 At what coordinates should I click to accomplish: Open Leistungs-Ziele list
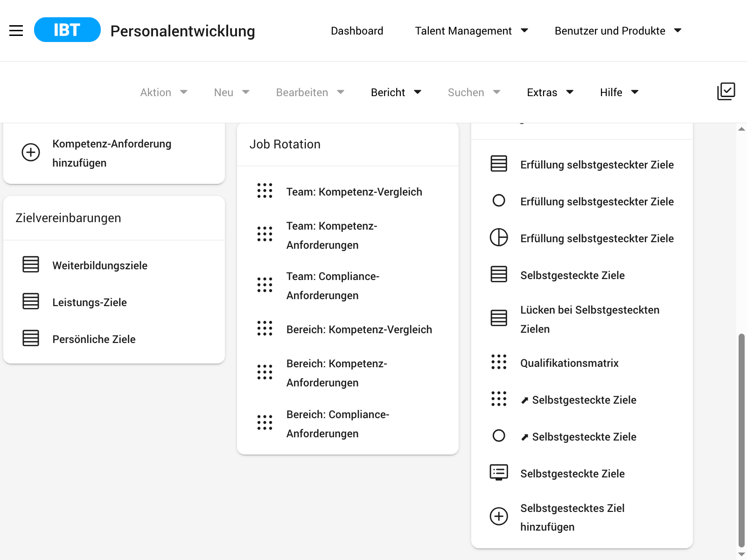pos(90,302)
